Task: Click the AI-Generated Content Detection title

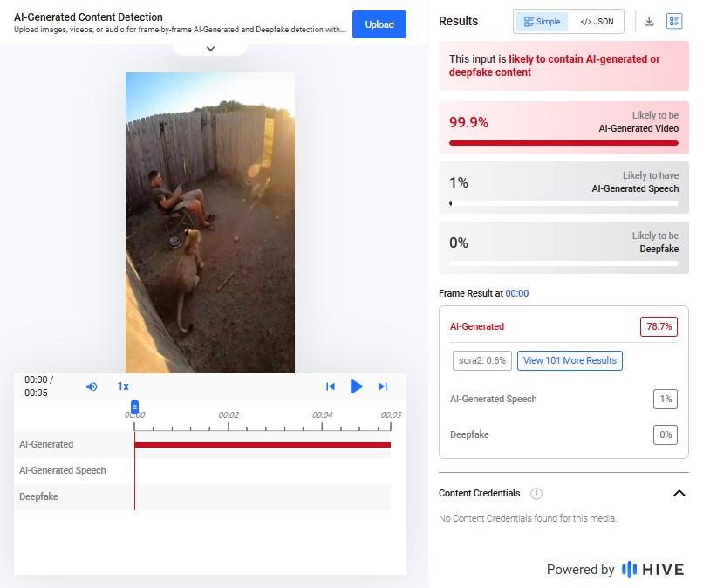Action: tap(88, 17)
